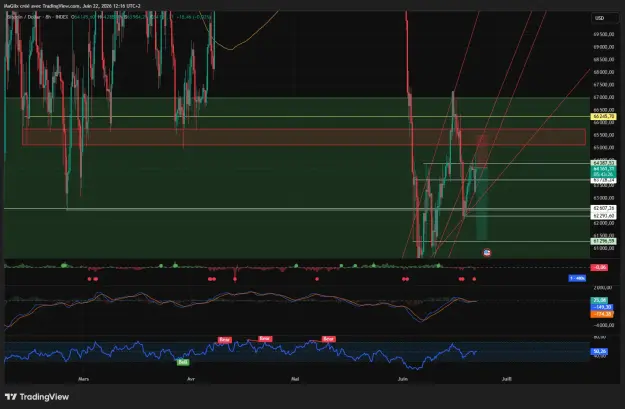Click the Bitcoin / Dollar symbol title
The image size is (625, 409).
coord(23,17)
